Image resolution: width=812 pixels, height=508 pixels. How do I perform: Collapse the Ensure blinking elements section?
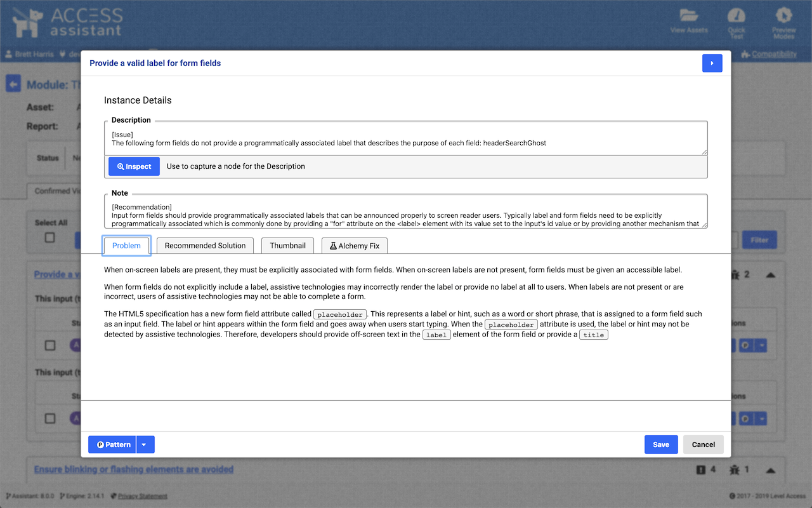point(770,471)
